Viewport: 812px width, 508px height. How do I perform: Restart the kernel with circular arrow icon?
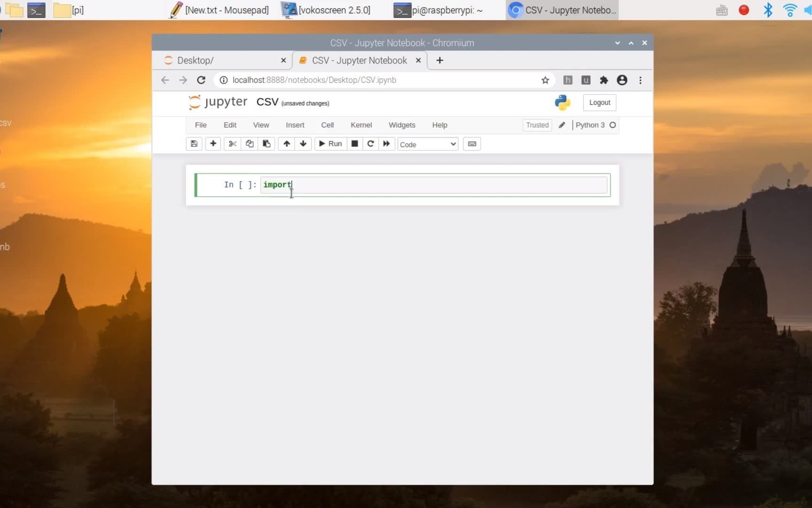click(x=371, y=144)
